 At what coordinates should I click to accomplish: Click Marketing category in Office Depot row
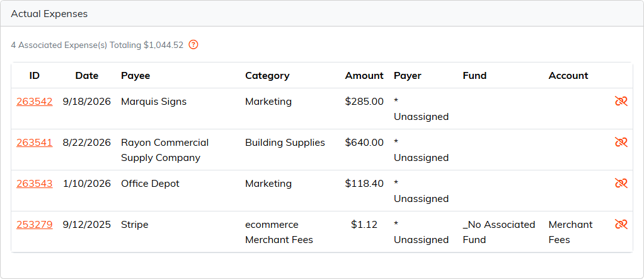click(x=268, y=184)
